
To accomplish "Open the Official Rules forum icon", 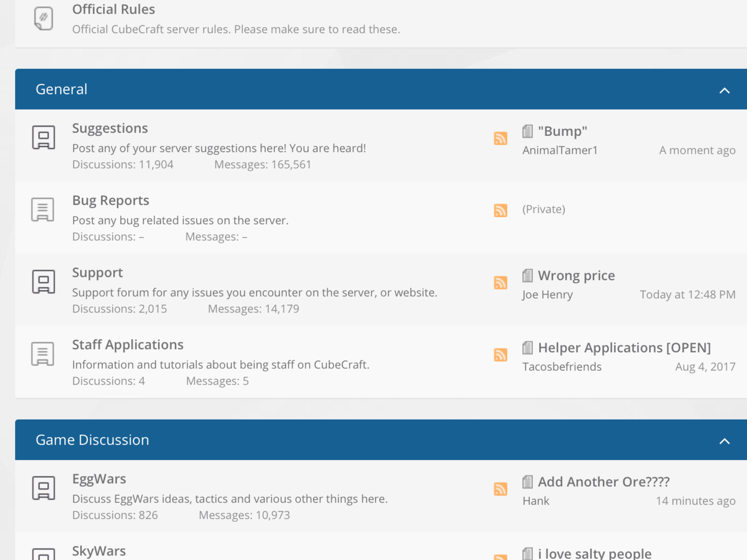I will pos(43,19).
